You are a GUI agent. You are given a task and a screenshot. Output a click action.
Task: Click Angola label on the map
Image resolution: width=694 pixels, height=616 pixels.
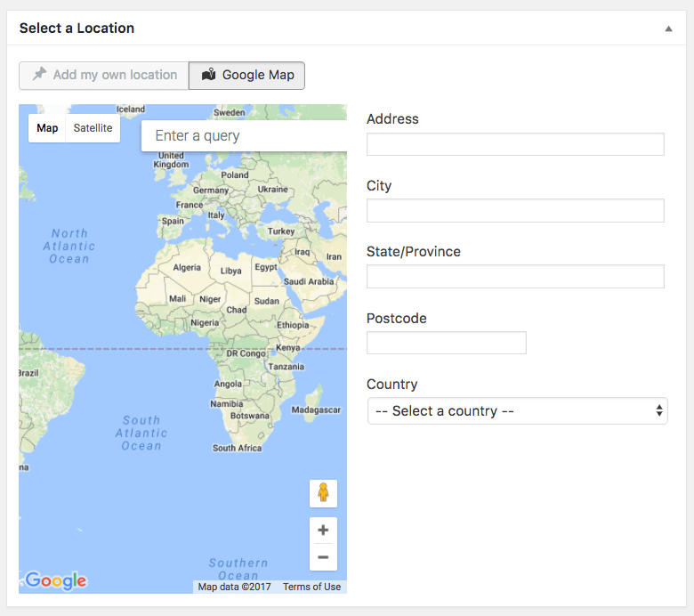[x=228, y=384]
